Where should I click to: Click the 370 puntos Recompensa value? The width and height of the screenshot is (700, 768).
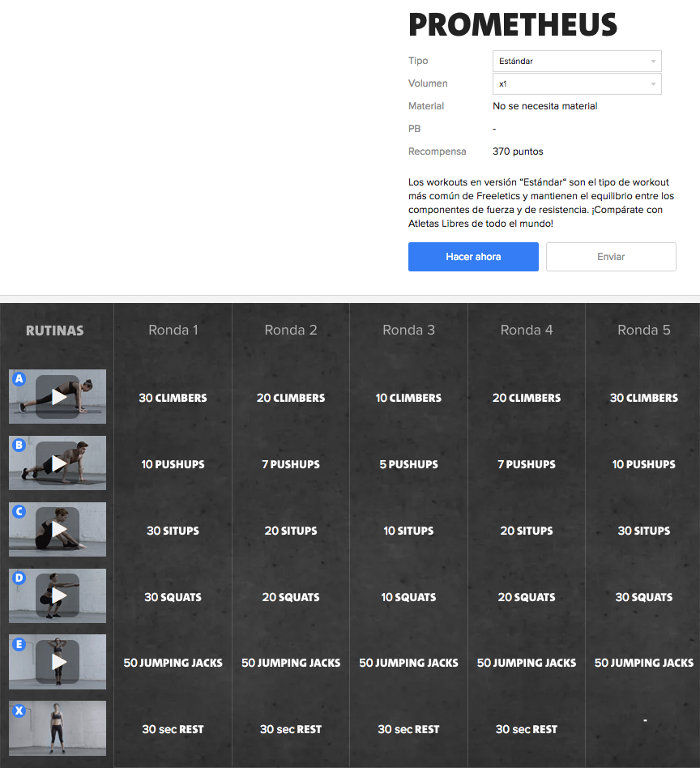tap(518, 151)
